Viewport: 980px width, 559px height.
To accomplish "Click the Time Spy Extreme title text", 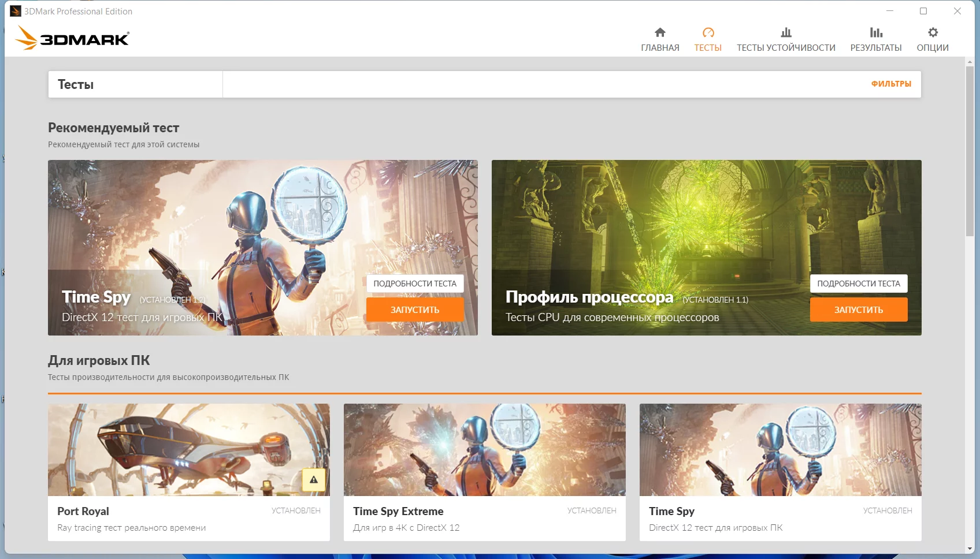I will click(398, 511).
